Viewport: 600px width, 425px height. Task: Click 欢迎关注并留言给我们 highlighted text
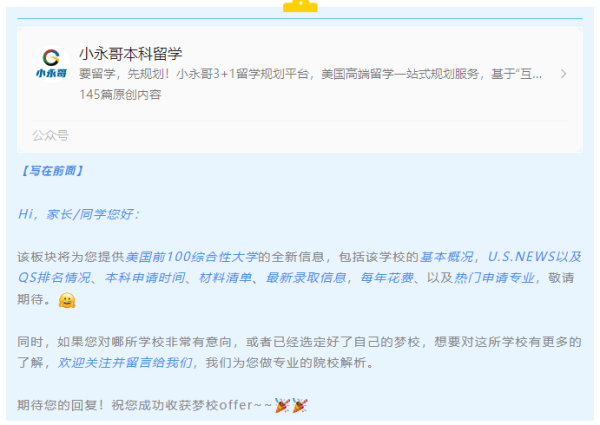coord(125,362)
